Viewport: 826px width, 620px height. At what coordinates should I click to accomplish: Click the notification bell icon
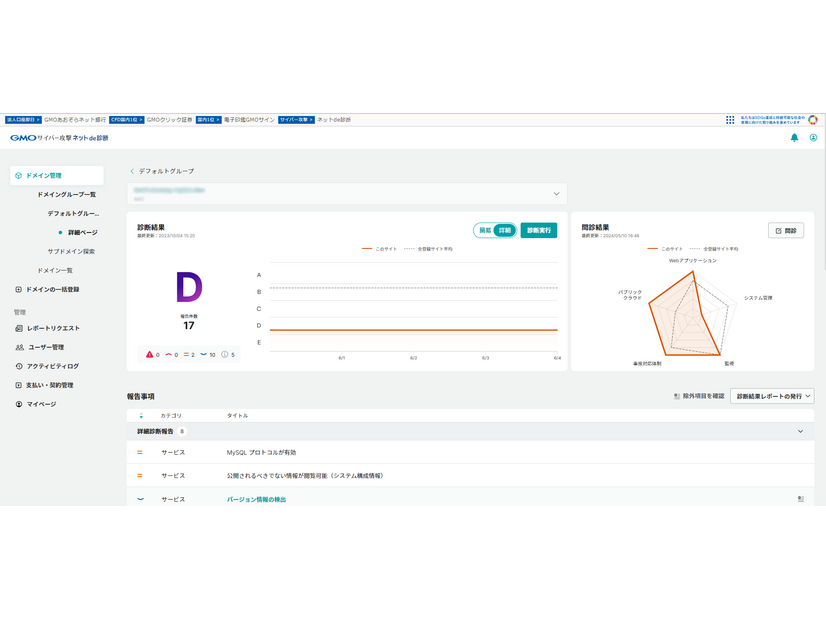click(x=794, y=138)
